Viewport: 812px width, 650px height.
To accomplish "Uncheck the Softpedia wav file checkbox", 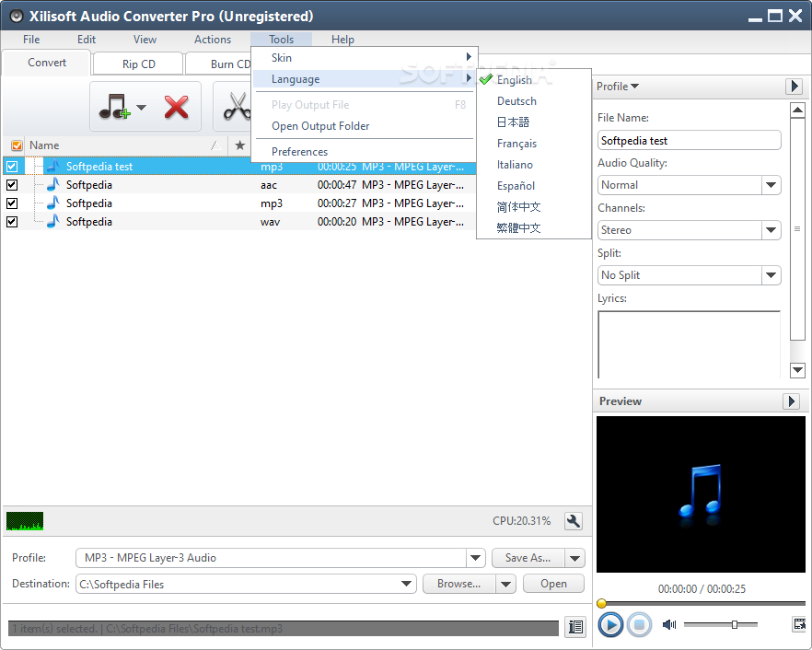I will click(x=12, y=222).
